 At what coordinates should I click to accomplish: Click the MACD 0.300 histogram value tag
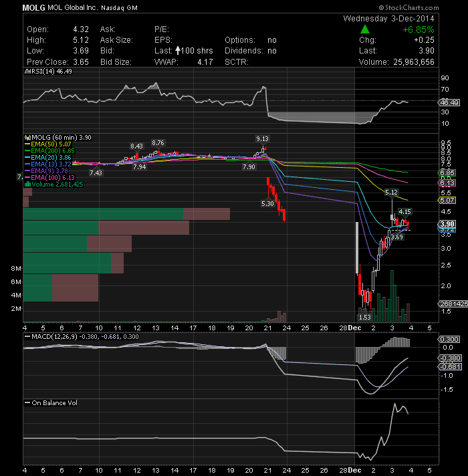coord(449,339)
